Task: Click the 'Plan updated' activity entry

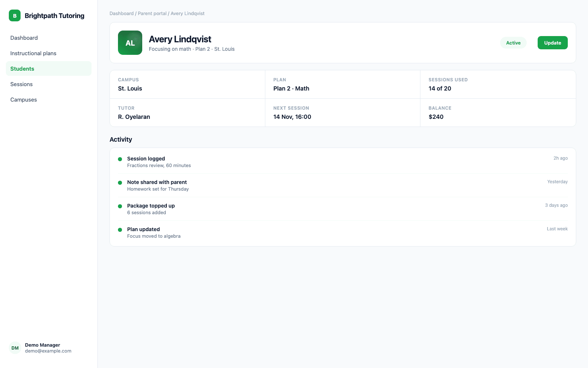Action: 143,229
